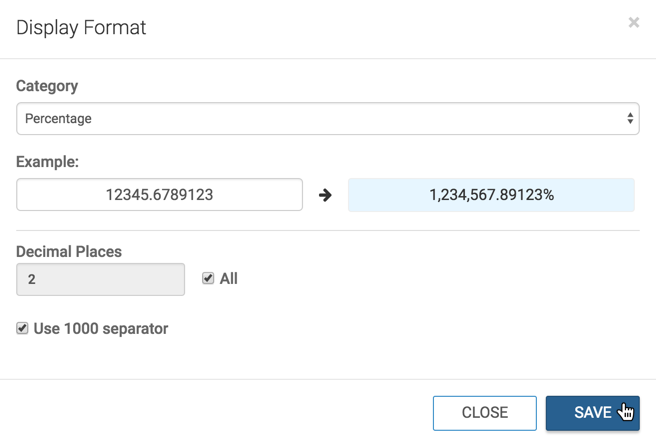Screen dimensions: 656x445
Task: Click the "Use 1000 separator" label text
Action: pyautogui.click(x=100, y=328)
